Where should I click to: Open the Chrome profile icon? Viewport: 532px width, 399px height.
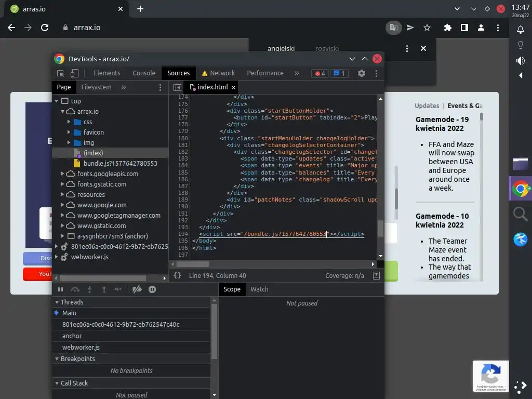pyautogui.click(x=481, y=28)
